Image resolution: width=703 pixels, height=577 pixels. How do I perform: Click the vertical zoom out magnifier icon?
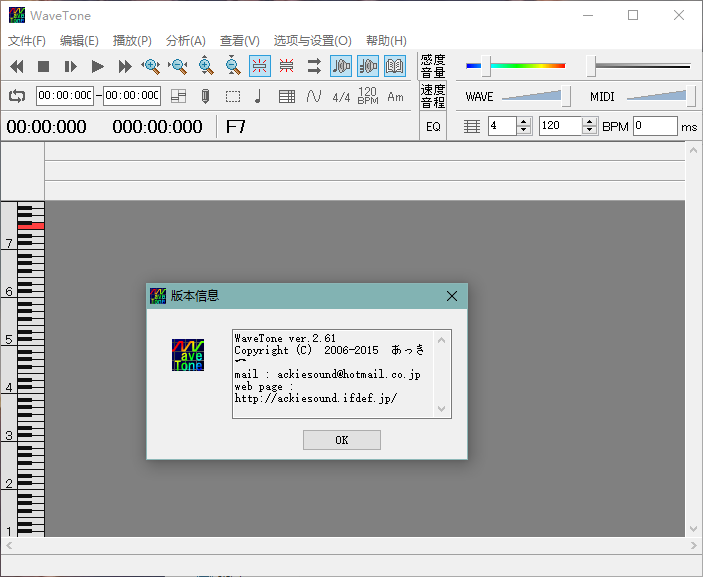232,67
